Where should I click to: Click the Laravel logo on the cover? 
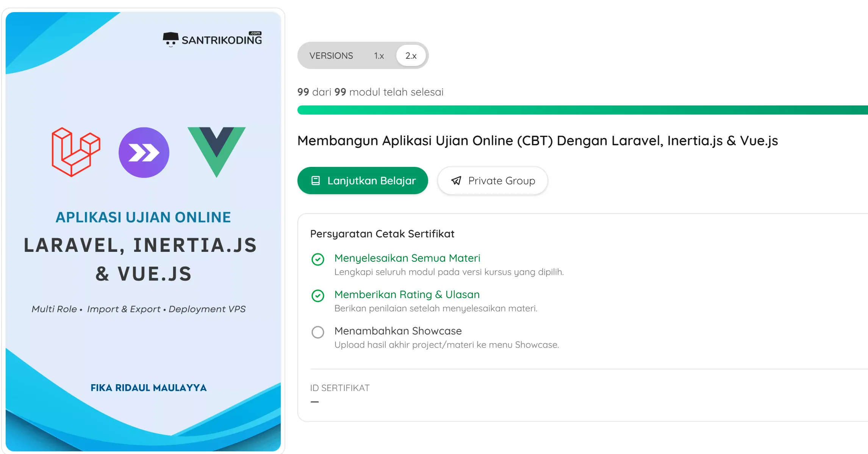click(x=76, y=152)
